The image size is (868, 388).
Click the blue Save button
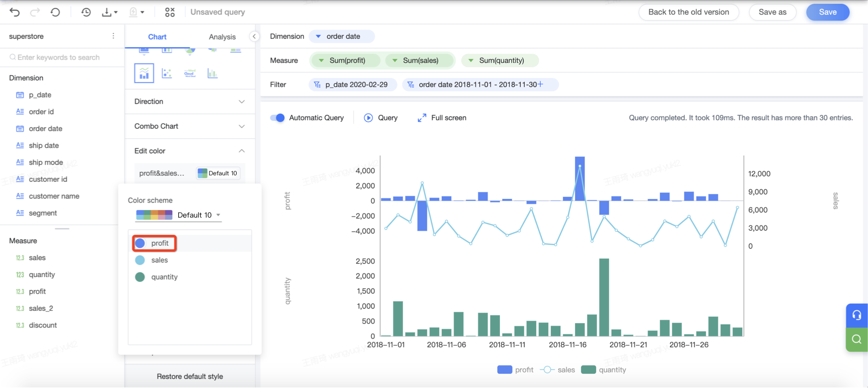pos(828,12)
